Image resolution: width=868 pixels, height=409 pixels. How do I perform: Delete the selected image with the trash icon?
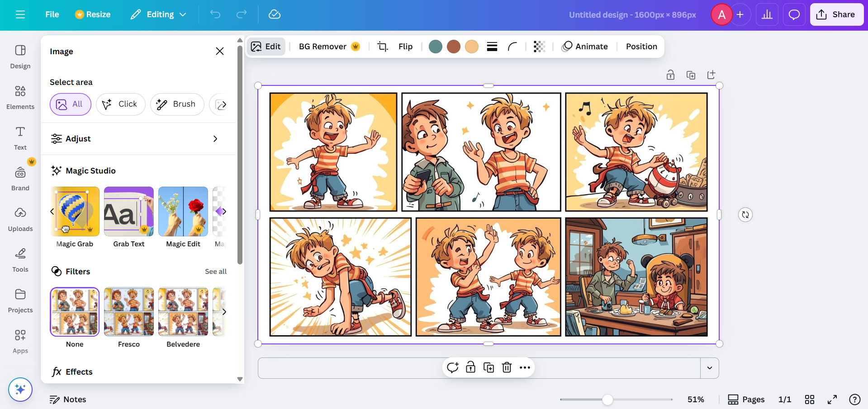[x=506, y=367]
